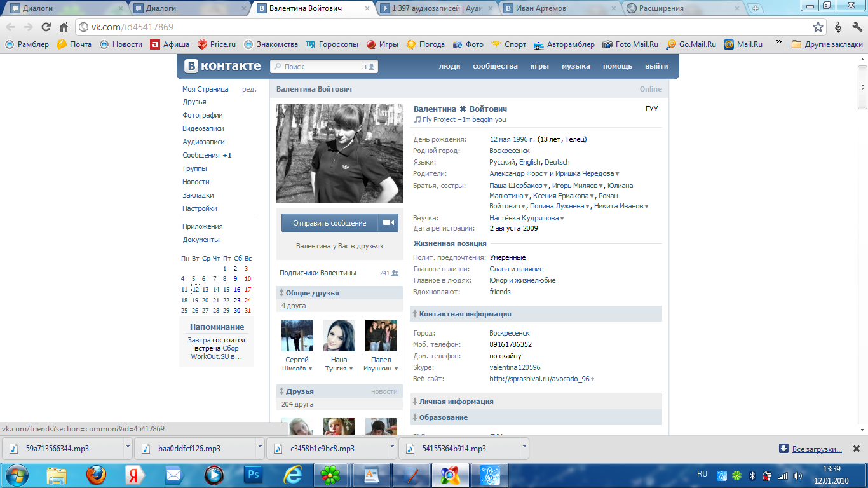Viewport: 868px width, 488px height.
Task: Click the Отправить сообщение button
Action: tap(330, 223)
